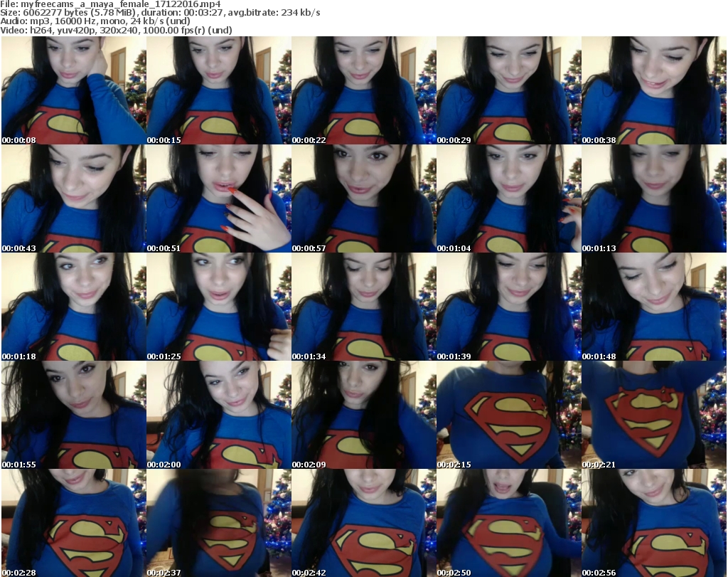Pick the 00:01:34 frame thumbnail
The image size is (728, 577).
[x=364, y=307]
